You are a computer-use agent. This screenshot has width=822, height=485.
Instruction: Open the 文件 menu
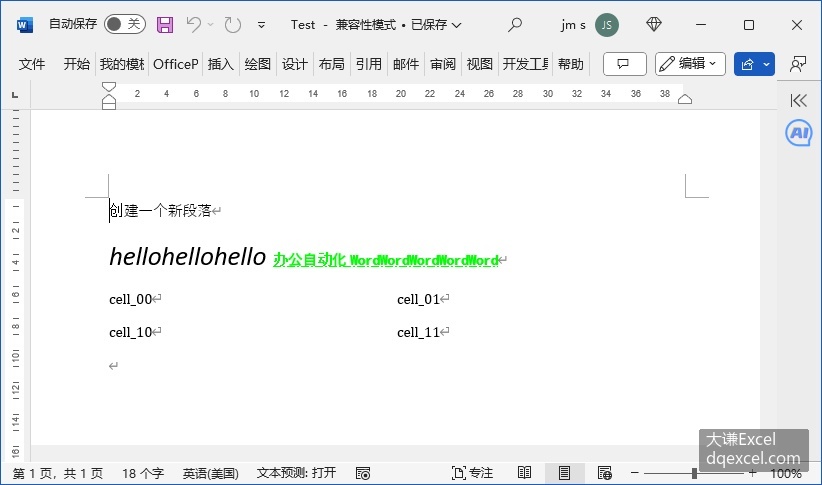[31, 64]
